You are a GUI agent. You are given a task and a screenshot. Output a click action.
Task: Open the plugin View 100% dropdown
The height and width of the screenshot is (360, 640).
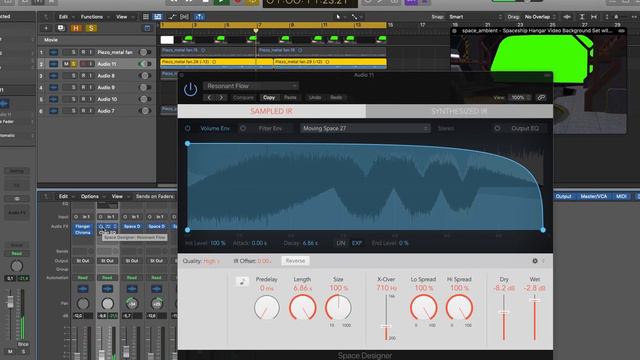[x=520, y=98]
